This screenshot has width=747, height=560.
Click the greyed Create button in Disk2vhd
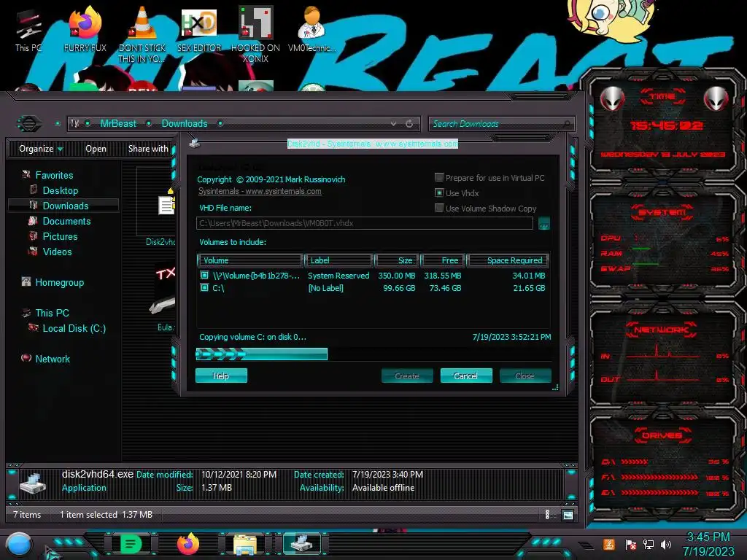coord(407,376)
